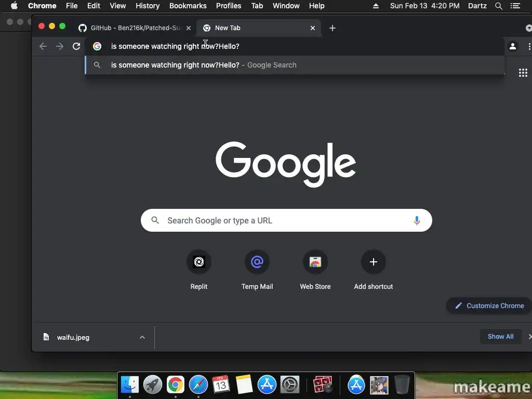The width and height of the screenshot is (532, 399).
Task: Open Safari from the Dock
Action: pos(198,385)
